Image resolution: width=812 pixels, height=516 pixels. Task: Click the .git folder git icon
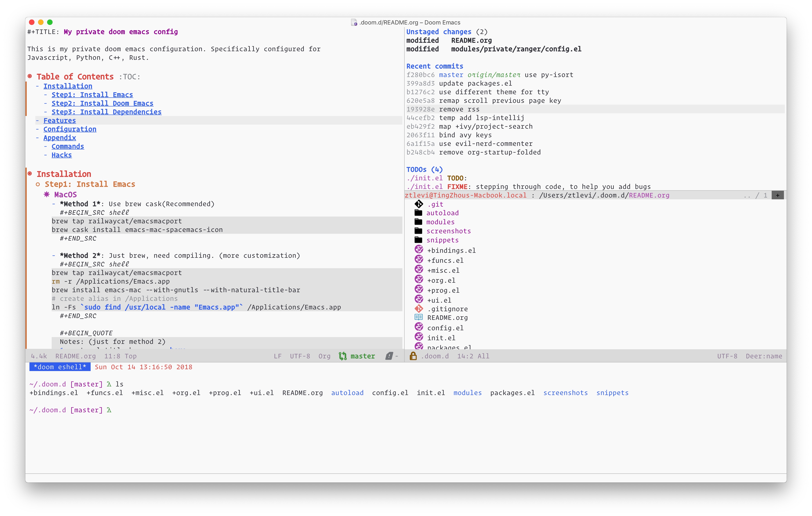pyautogui.click(x=418, y=204)
